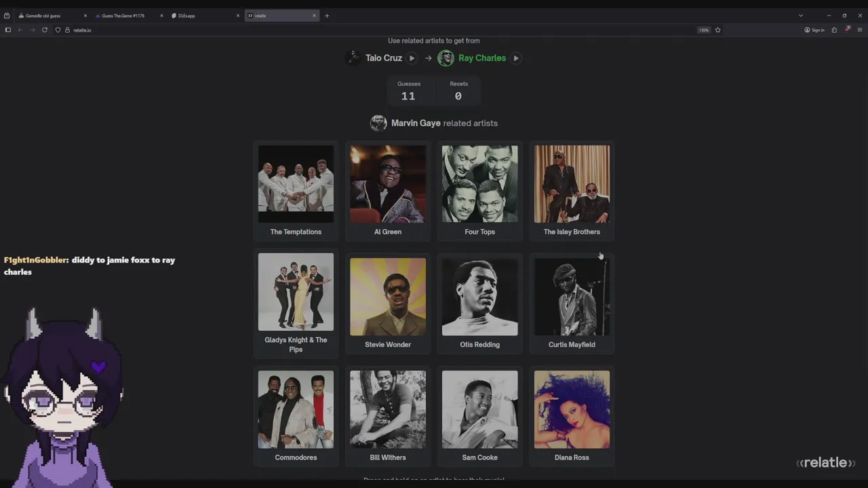The width and height of the screenshot is (868, 488).
Task: Choose the Al Green artist card
Action: pos(388,191)
